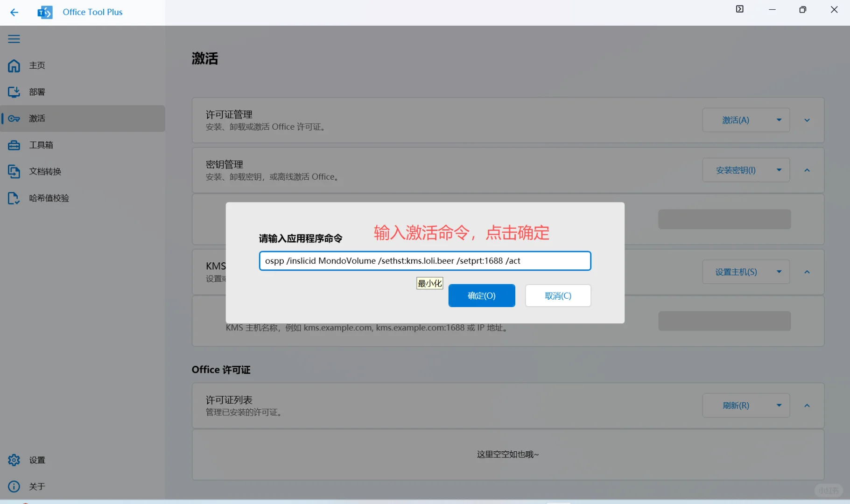
Task: Select the 文档转换 document conversion icon
Action: (x=14, y=171)
